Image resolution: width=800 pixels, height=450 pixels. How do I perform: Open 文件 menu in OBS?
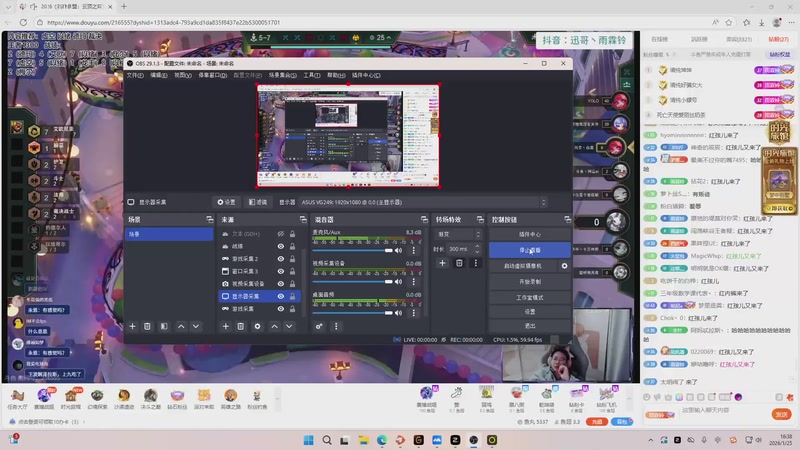click(135, 75)
